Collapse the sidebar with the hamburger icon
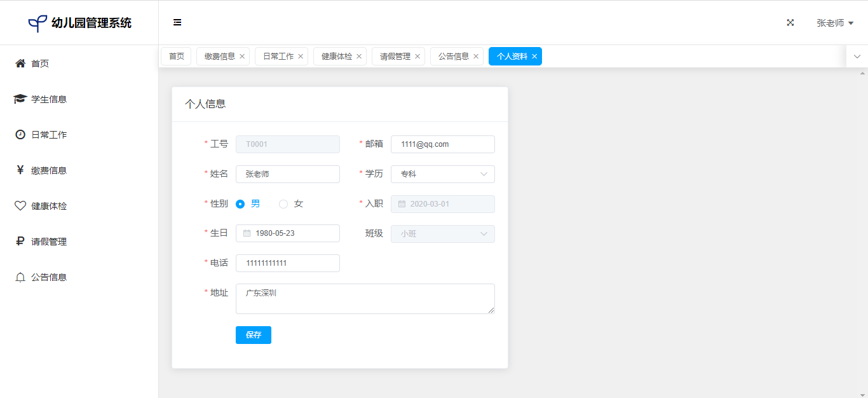 177,23
